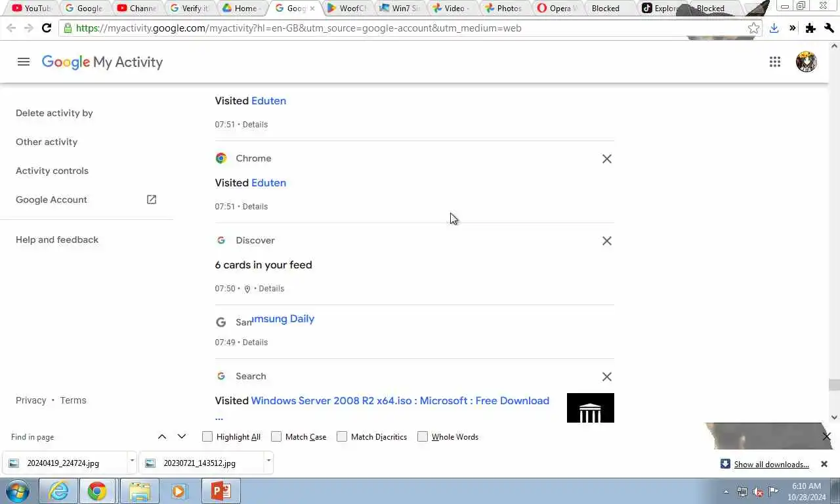Image resolution: width=840 pixels, height=504 pixels.
Task: Switch to the Opera tab
Action: pyautogui.click(x=556, y=9)
